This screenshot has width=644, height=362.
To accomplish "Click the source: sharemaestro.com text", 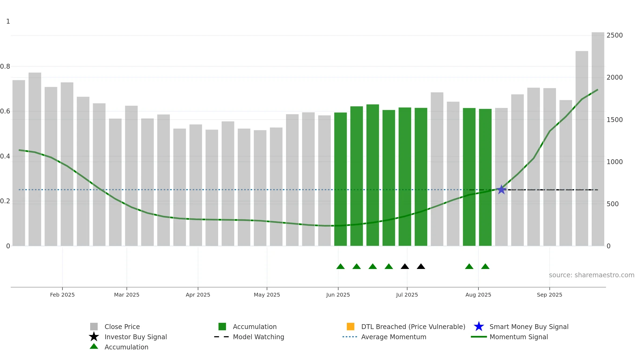I will click(x=592, y=275).
